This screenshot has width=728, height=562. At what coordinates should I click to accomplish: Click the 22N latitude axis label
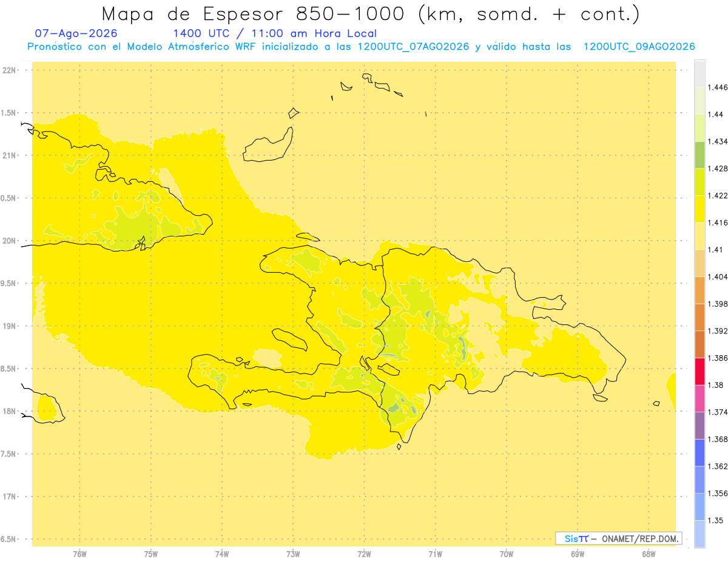[x=9, y=70]
